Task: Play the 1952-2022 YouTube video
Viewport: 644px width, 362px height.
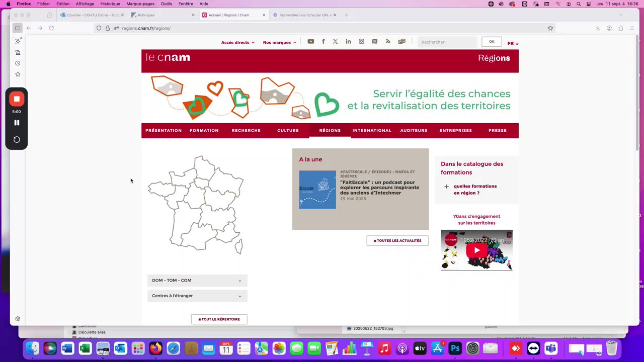Action: point(476,250)
